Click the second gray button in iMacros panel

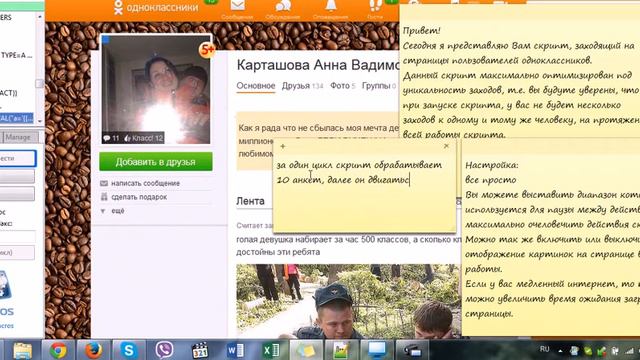pos(17,176)
